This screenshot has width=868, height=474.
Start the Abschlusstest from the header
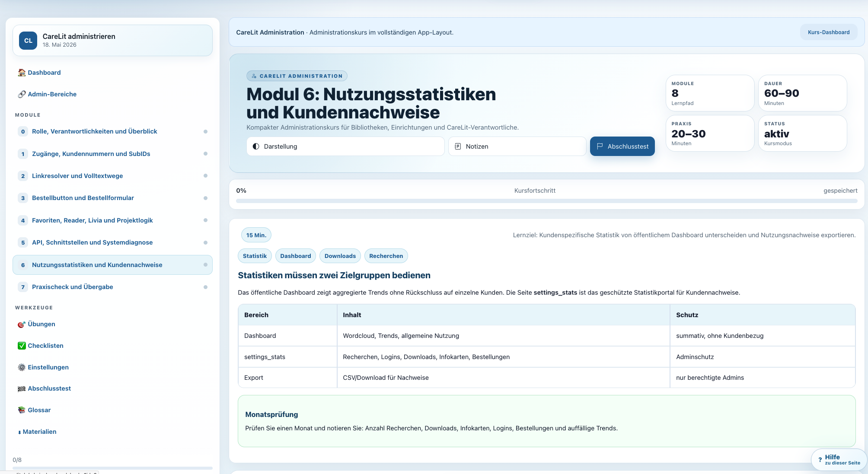point(622,146)
